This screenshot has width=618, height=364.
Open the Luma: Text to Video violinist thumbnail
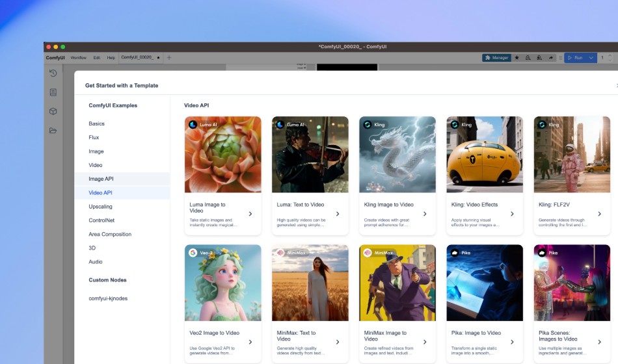pos(310,155)
